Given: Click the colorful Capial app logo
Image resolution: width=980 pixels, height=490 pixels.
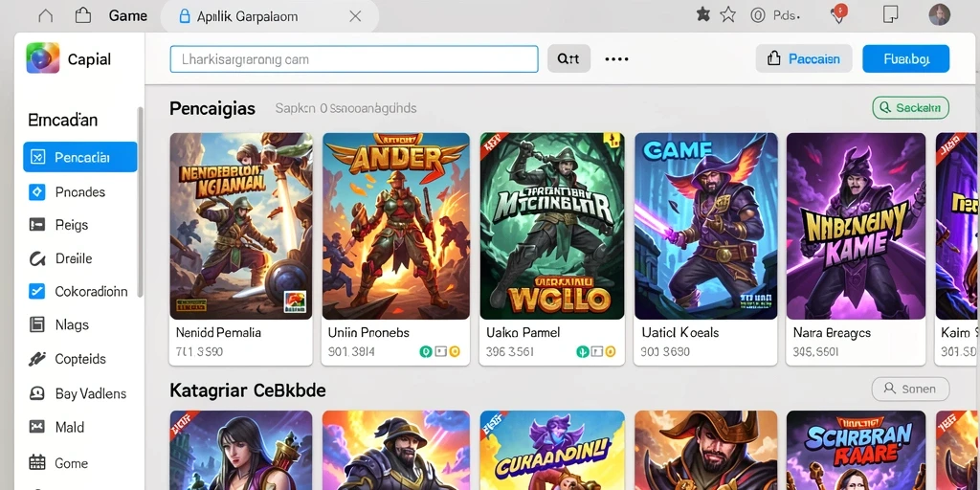Looking at the screenshot, I should 42,58.
